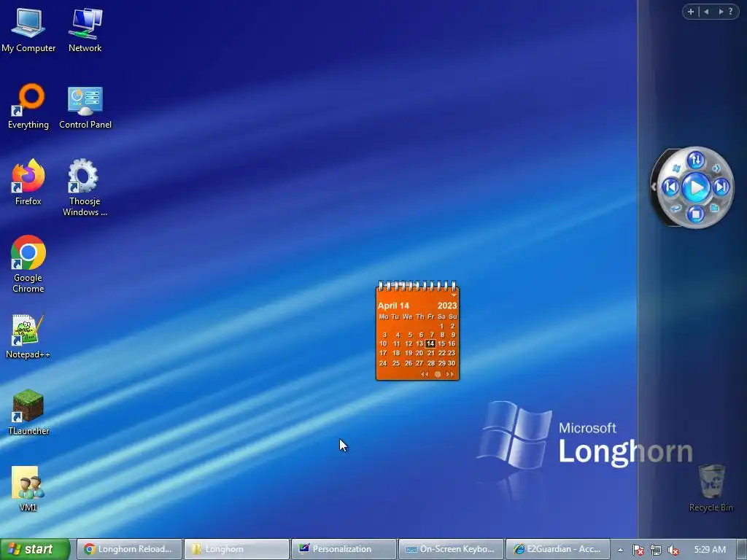The width and height of the screenshot is (747, 560).
Task: Click the up-down arrows button on the player gadget
Action: (x=695, y=160)
